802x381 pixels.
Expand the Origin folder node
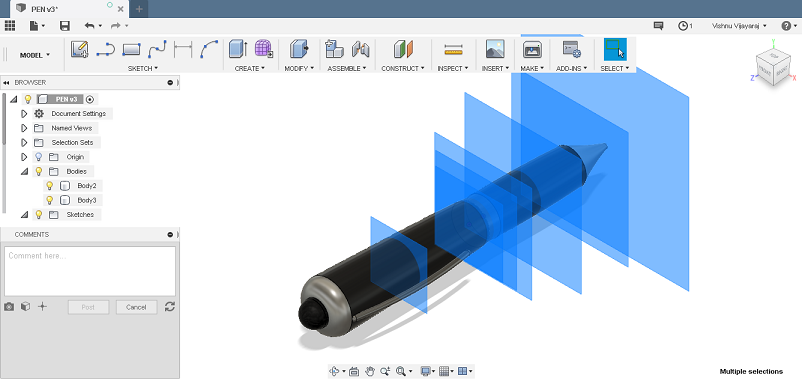[24, 157]
